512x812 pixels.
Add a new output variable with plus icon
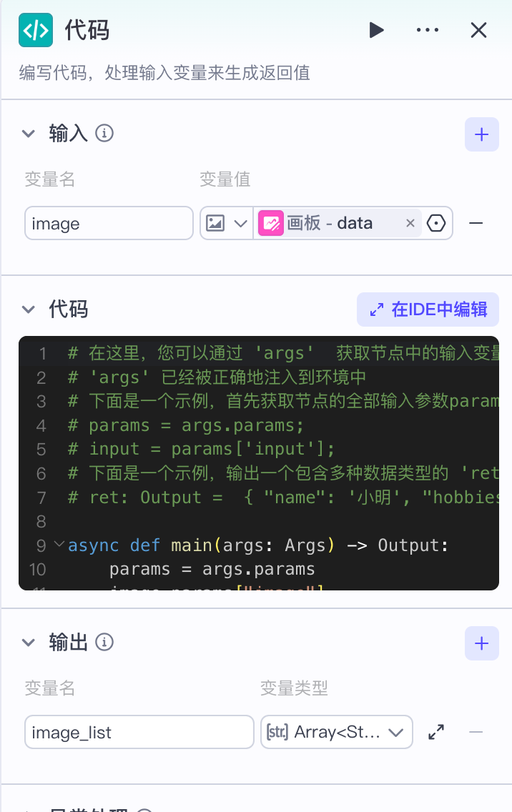[481, 643]
